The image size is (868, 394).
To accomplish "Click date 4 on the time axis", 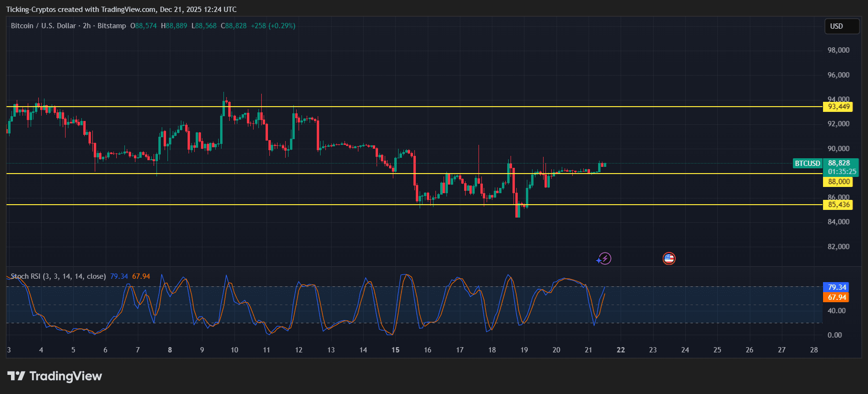I will click(41, 350).
